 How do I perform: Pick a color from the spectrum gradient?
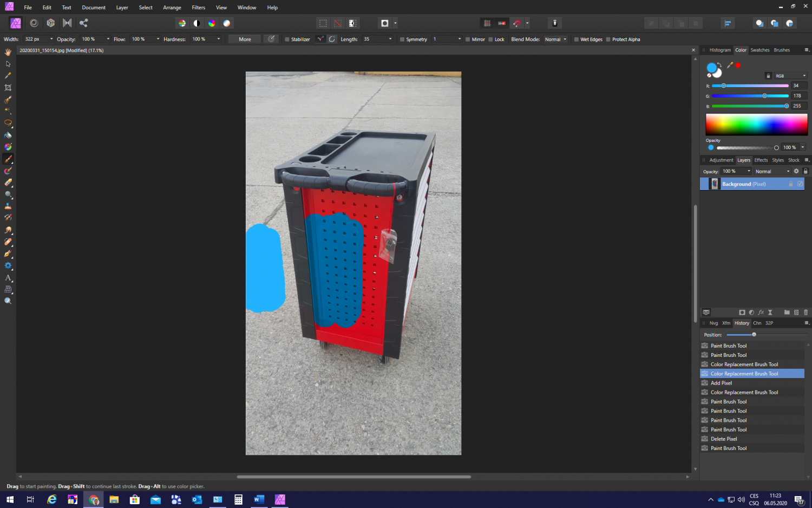756,124
